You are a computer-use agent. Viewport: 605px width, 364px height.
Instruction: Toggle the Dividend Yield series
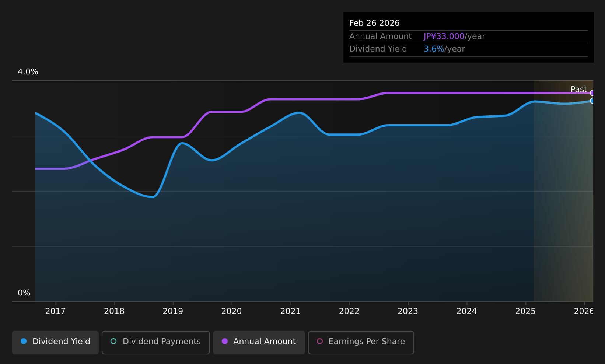point(55,342)
